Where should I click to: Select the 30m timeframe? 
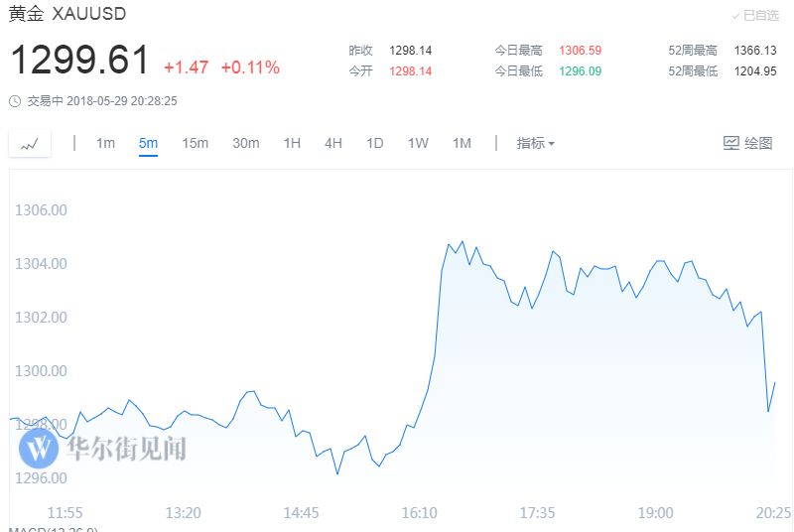tap(245, 143)
